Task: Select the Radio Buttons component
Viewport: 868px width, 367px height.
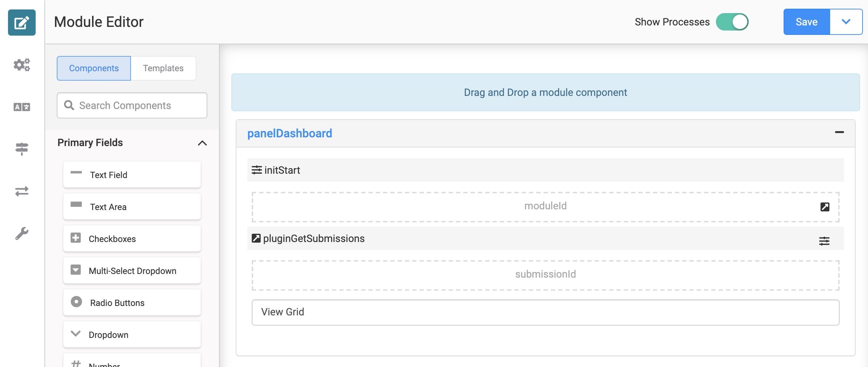Action: pyautogui.click(x=132, y=303)
